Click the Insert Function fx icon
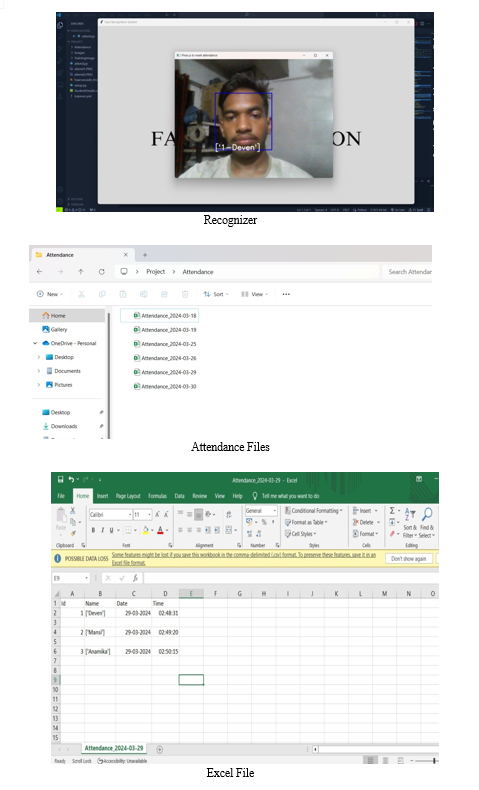 pyautogui.click(x=135, y=578)
